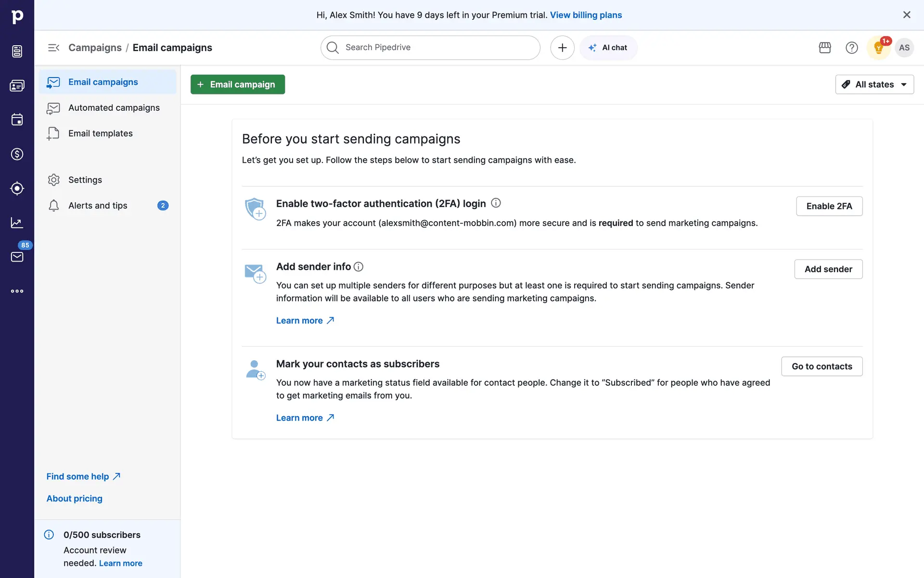
Task: Open the Activities calendar icon
Action: click(17, 119)
